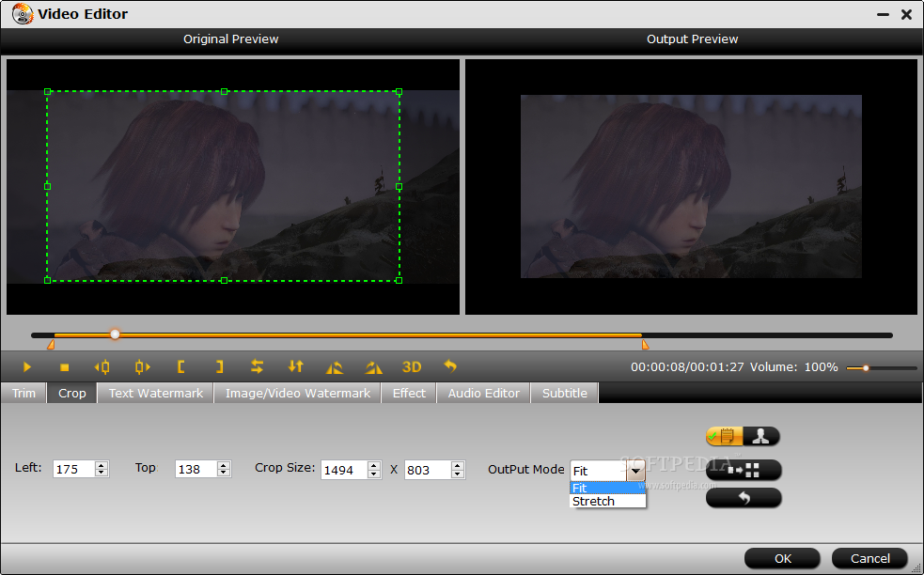The height and width of the screenshot is (575, 924).
Task: Discard edits with Cancel button
Action: point(869,558)
